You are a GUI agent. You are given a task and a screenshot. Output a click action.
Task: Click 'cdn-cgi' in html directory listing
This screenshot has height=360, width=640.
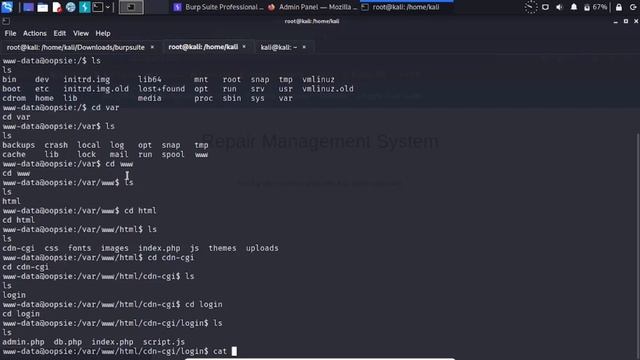18,248
